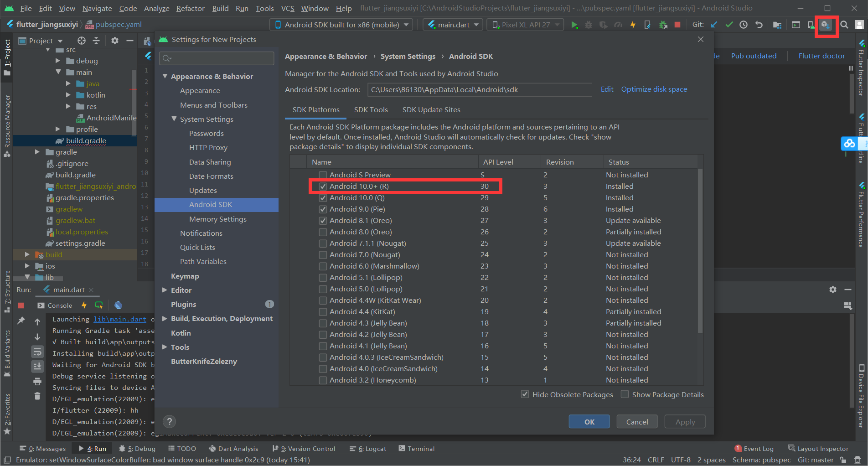Click the Flutter doctor link
Viewport: 868px width, 466px height.
point(821,56)
